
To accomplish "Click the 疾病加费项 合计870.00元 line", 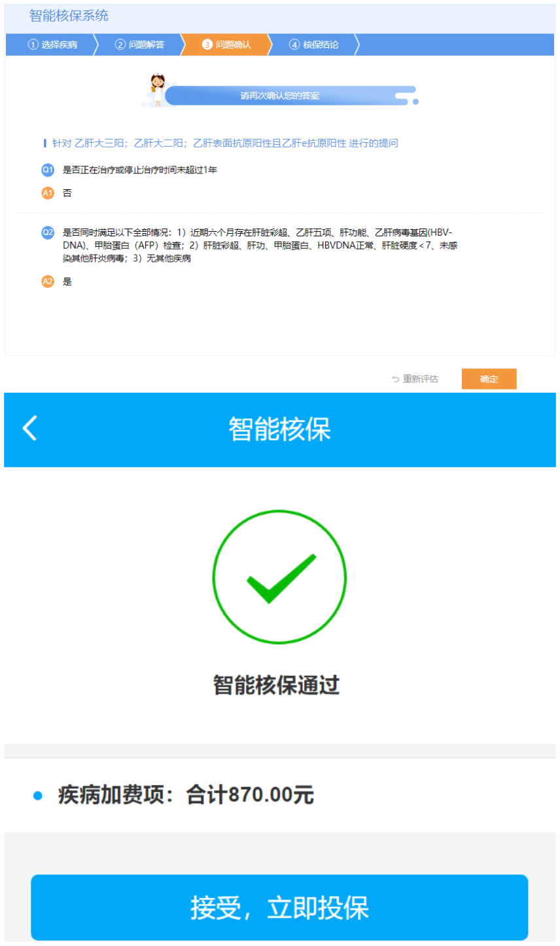I will (186, 795).
